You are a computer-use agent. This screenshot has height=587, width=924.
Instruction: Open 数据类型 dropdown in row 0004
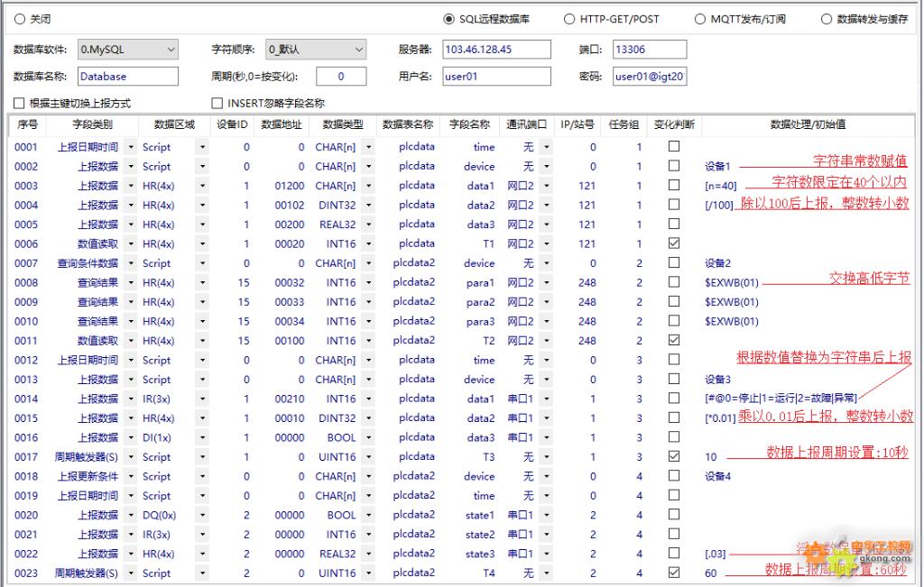tap(368, 206)
